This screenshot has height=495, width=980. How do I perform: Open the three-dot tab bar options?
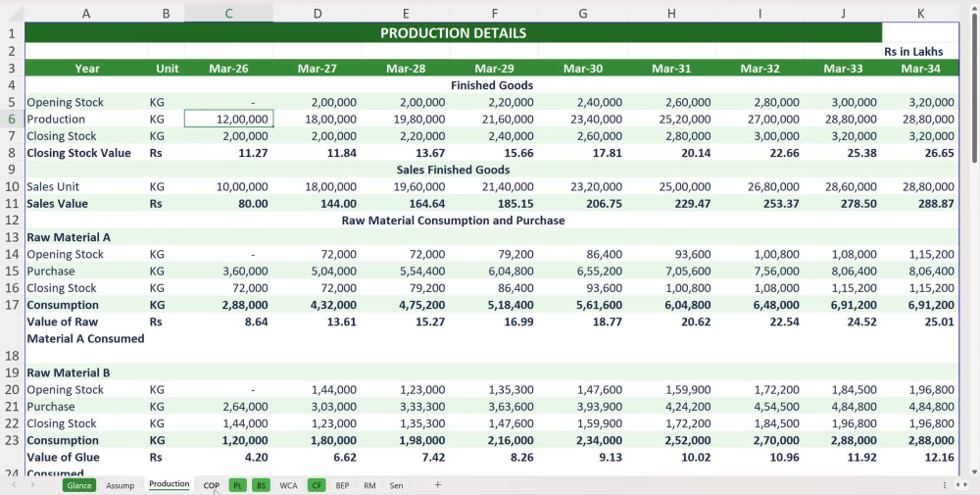945,485
